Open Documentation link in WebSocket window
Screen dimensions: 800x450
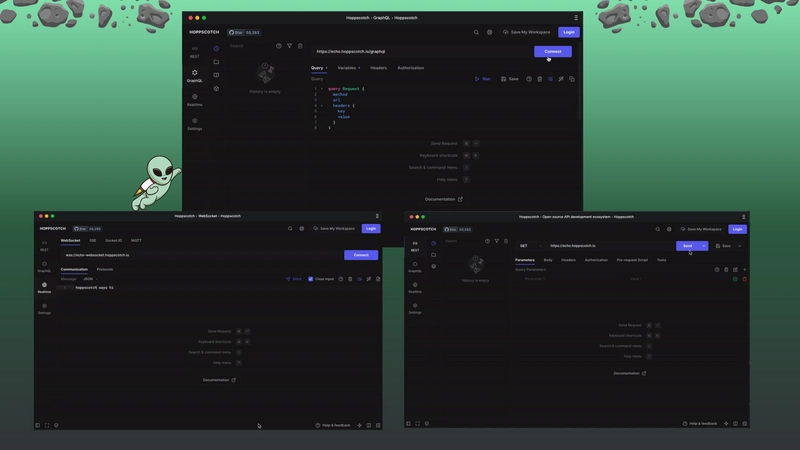click(219, 380)
